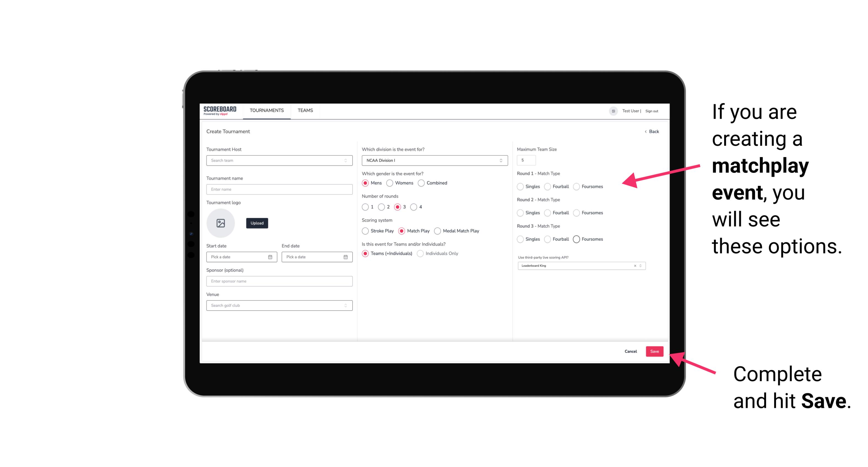
Task: Click the tournament logo upload icon
Action: click(221, 223)
